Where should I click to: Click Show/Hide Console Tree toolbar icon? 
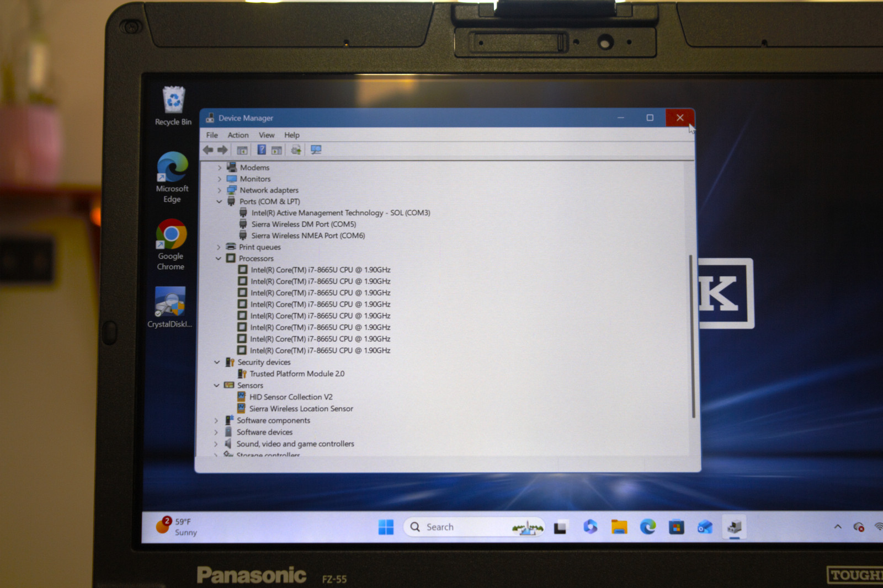click(242, 150)
